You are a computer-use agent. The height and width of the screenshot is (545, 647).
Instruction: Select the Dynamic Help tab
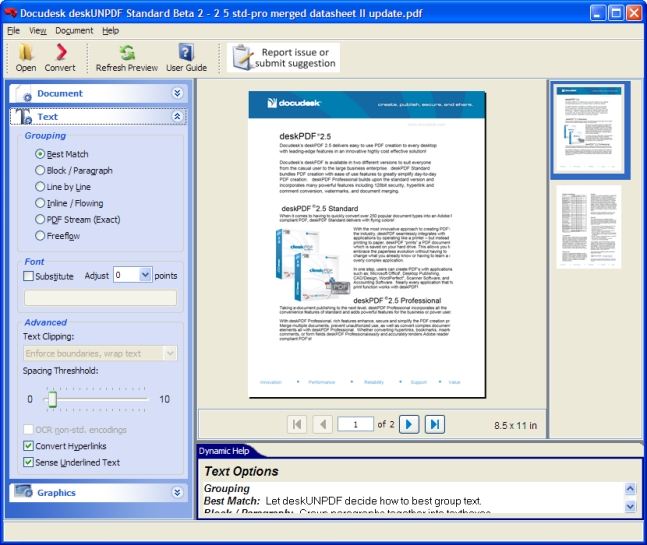click(224, 451)
